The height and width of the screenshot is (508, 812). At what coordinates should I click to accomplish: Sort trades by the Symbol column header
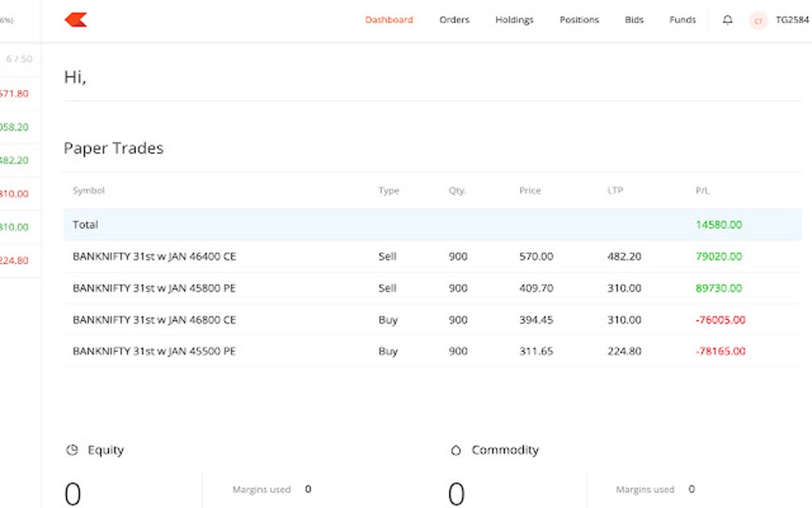click(x=88, y=190)
